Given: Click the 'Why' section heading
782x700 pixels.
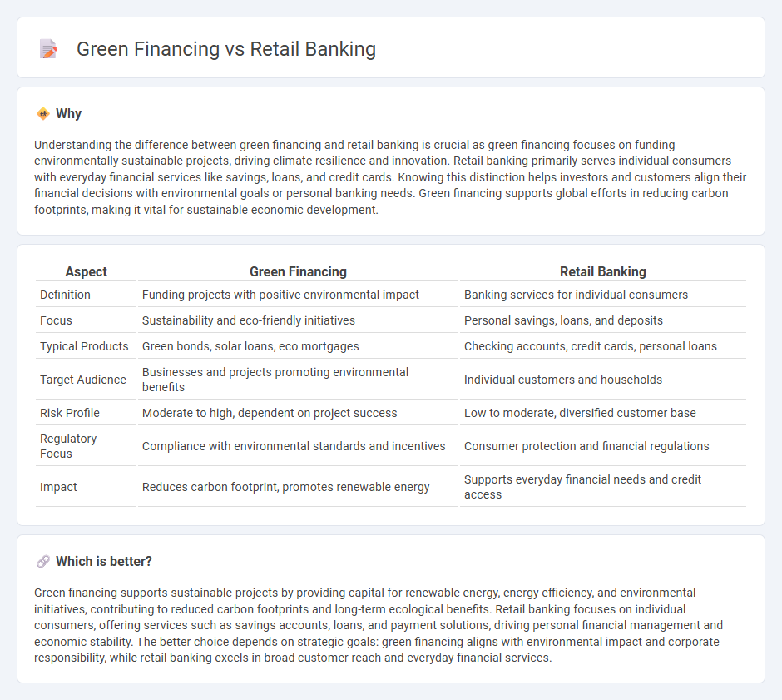Looking at the screenshot, I should pos(68,114).
